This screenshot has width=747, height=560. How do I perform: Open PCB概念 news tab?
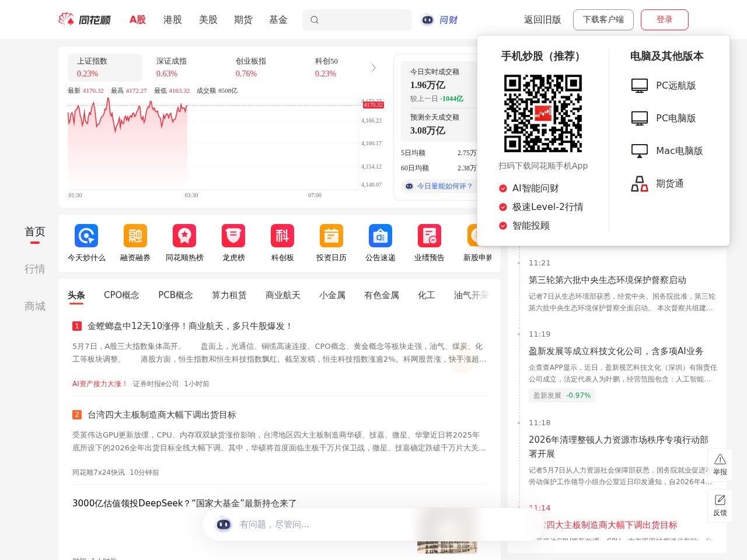pos(176,295)
